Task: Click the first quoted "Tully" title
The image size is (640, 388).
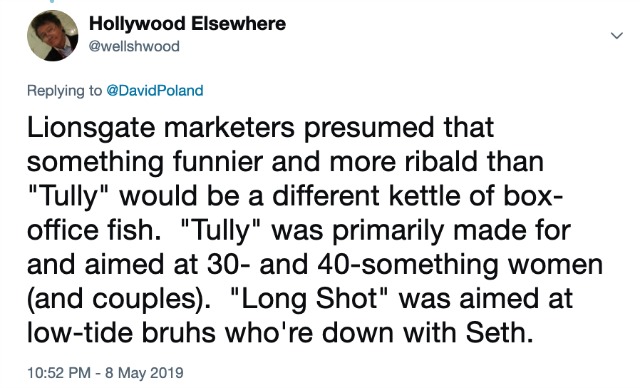Action: click(69, 196)
